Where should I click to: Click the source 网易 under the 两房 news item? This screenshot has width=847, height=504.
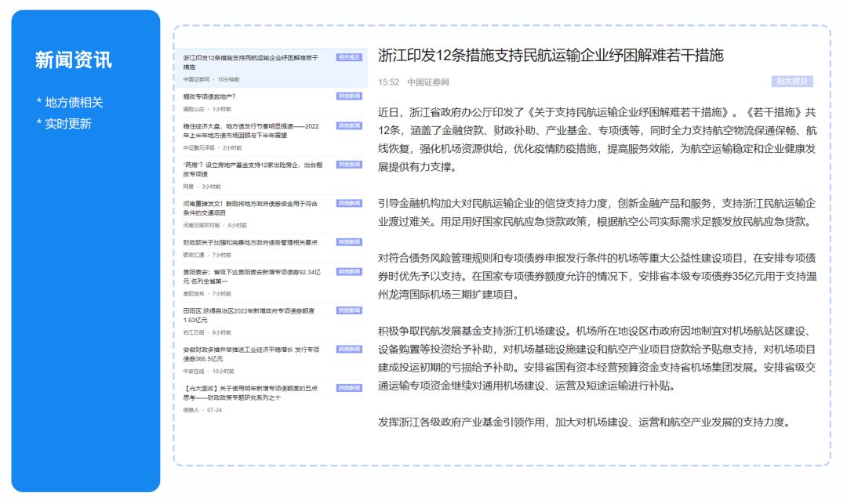coord(187,186)
